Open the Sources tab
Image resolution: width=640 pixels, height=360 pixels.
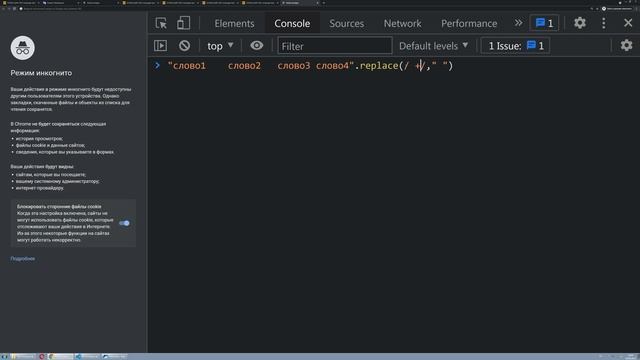[x=347, y=23]
